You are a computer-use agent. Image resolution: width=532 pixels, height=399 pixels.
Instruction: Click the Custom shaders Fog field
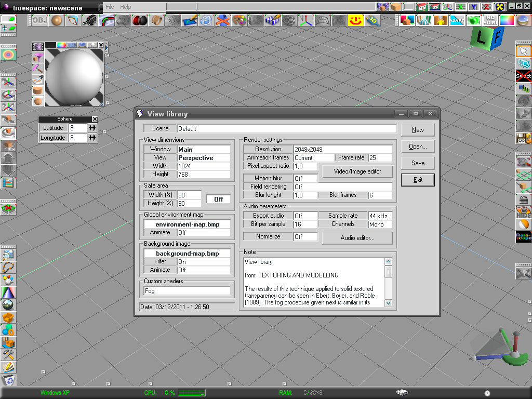point(187,291)
